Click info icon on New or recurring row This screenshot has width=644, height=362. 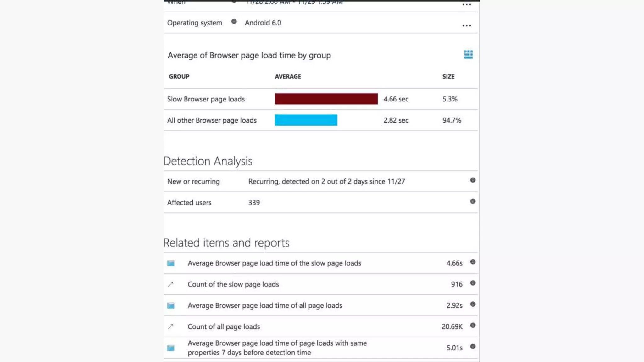[473, 180]
